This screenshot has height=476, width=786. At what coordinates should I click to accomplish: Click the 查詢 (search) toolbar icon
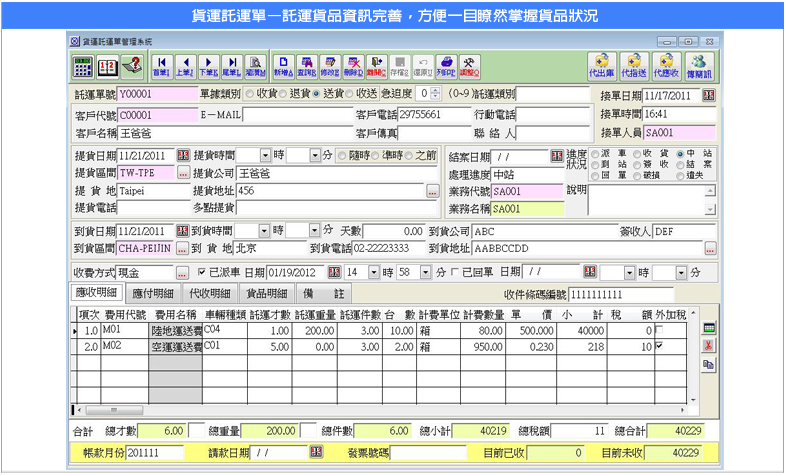[307, 66]
